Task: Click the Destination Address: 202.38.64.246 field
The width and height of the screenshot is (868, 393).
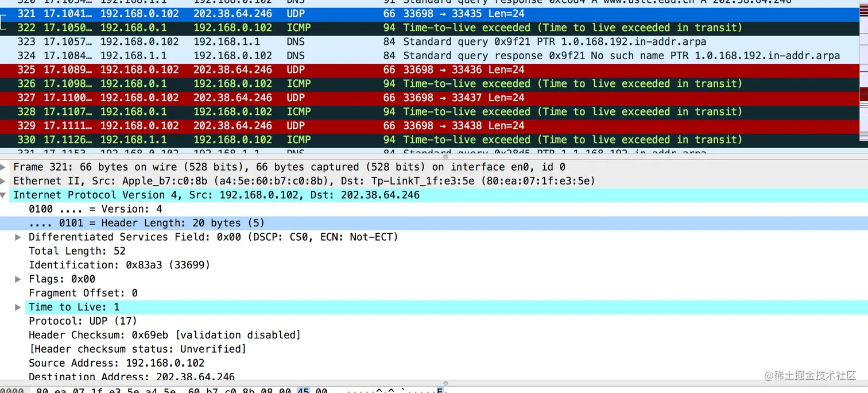Action: click(x=131, y=377)
